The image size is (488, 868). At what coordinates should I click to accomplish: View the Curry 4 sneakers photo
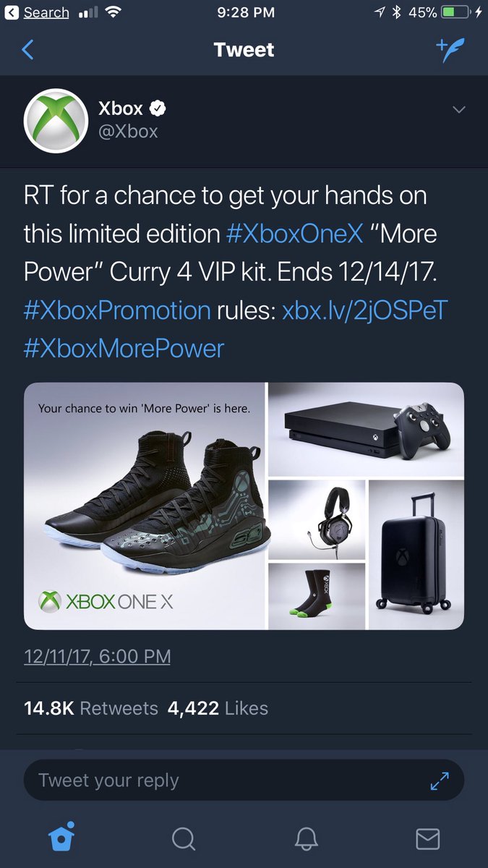(x=145, y=506)
